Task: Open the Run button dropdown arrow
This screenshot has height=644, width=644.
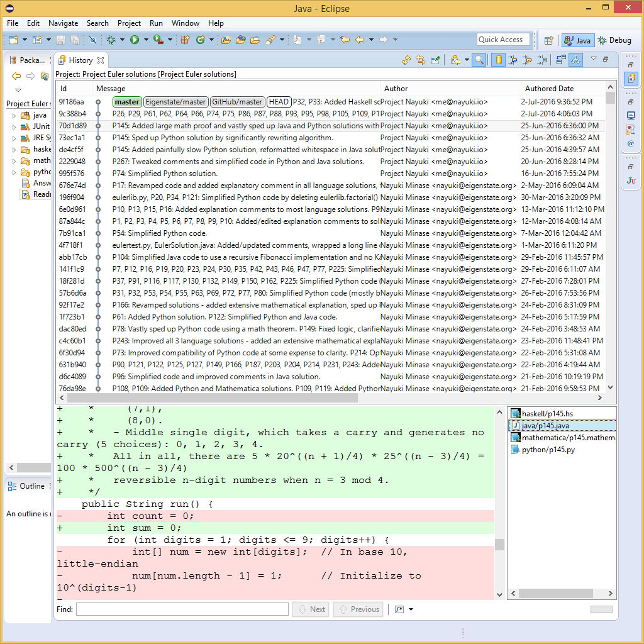Action: point(146,40)
